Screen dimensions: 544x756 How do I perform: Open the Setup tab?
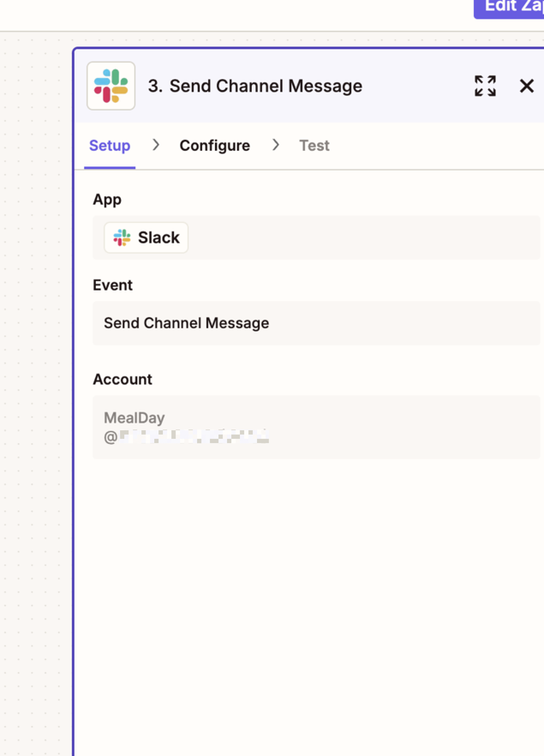(x=110, y=146)
